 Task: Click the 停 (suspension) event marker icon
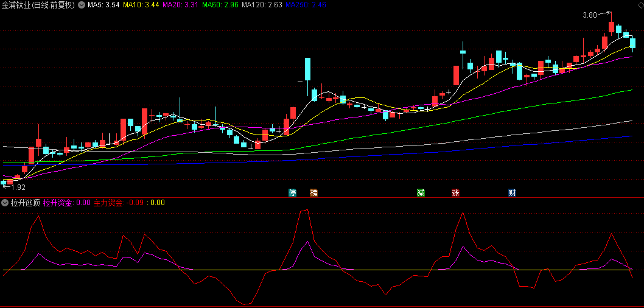(293, 193)
